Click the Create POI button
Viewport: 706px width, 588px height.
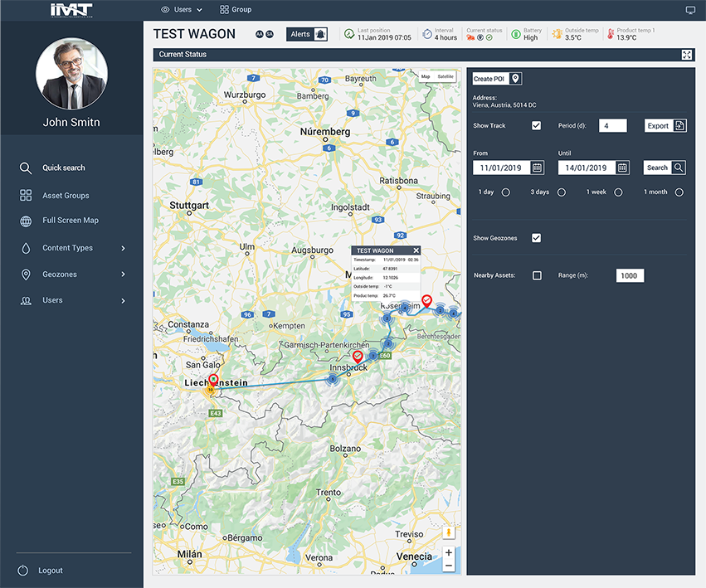coord(497,79)
